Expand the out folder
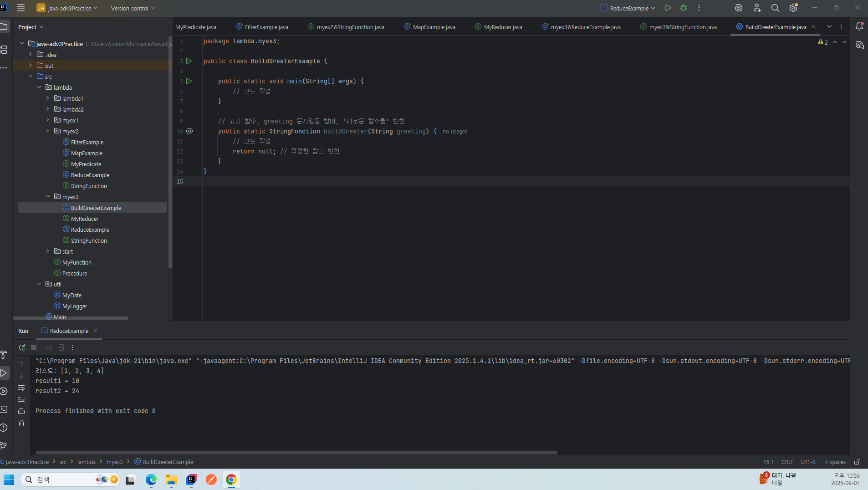 (31, 66)
